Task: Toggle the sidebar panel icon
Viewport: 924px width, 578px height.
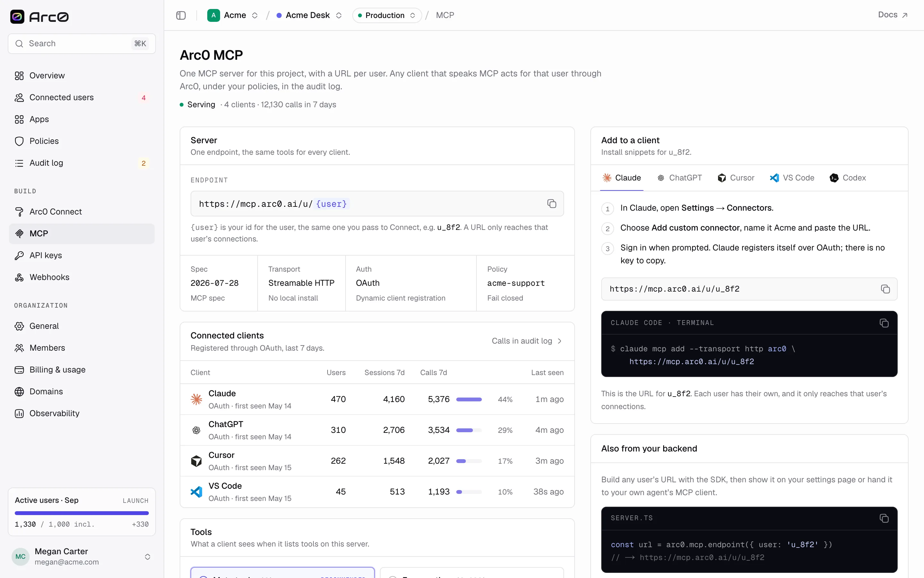Action: tap(181, 15)
